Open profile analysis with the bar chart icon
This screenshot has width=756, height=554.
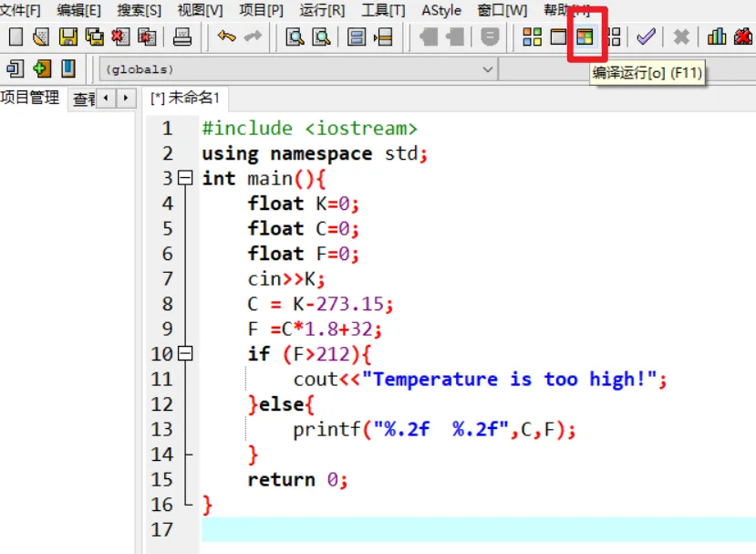coord(717,37)
